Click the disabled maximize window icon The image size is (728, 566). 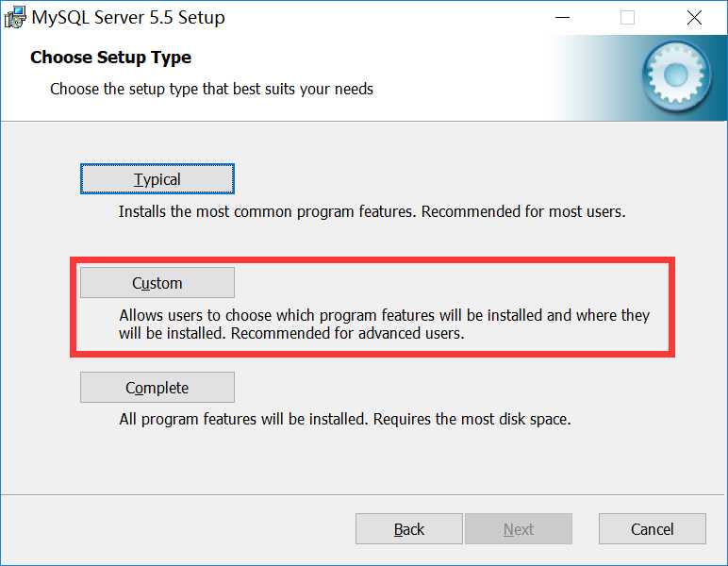pos(627,18)
